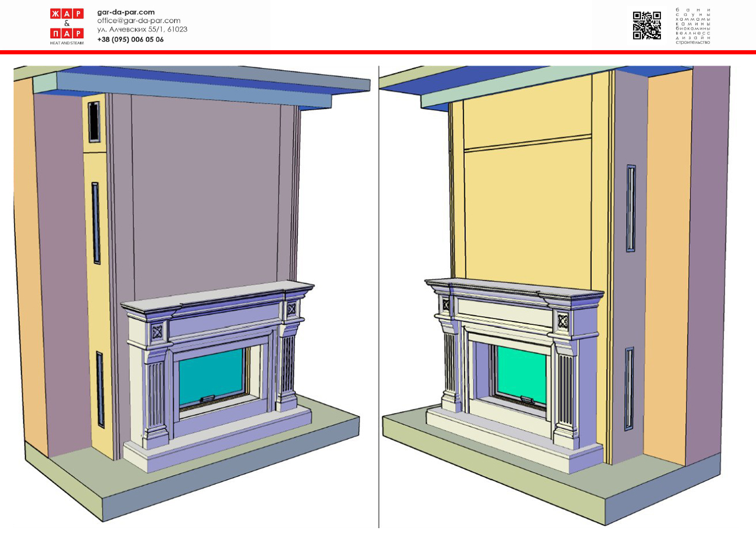Screen dimensions: 756x537
Task: Click the office@gar-da-par.com email address
Action: tap(139, 21)
